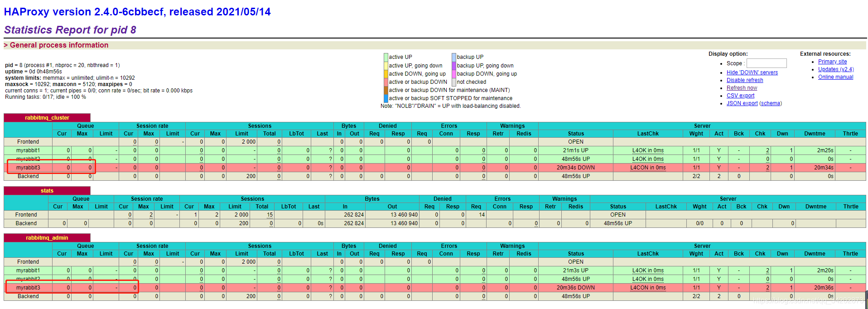Click myrabbit3 in the rabbitmq_cluster table
Image resolution: width=868 pixels, height=309 pixels.
pyautogui.click(x=28, y=168)
